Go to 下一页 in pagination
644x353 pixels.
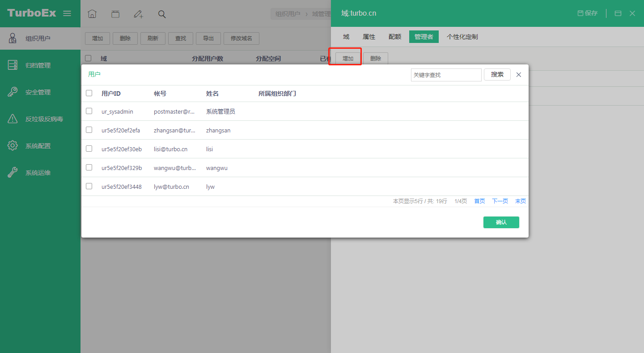tap(500, 201)
